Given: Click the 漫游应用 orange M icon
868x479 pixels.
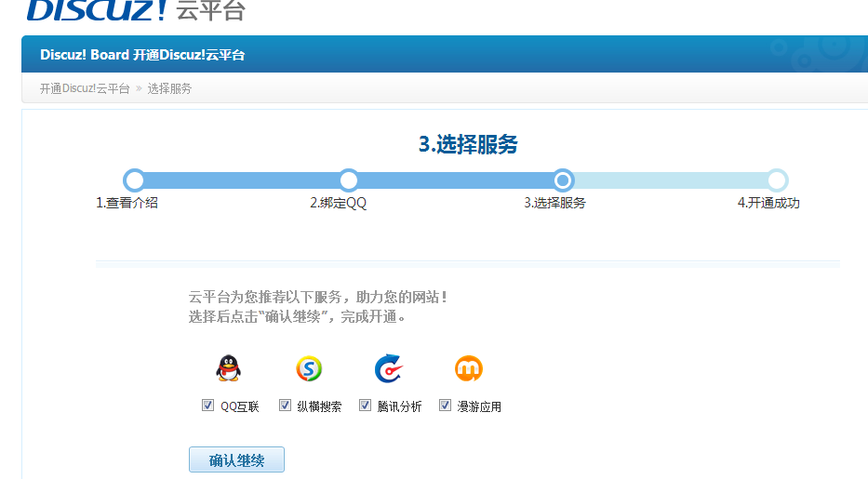Looking at the screenshot, I should coord(469,368).
